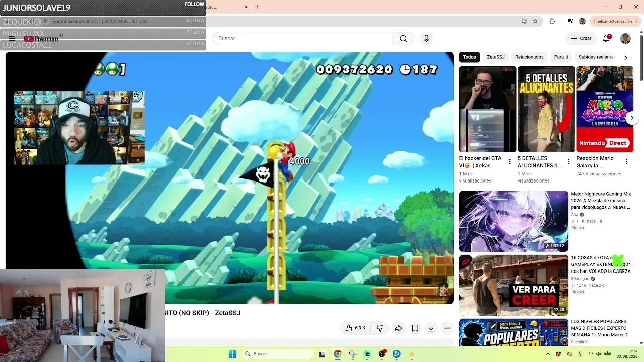644x362 pixels.
Task: Close the current browser tab
Action: coord(246,7)
